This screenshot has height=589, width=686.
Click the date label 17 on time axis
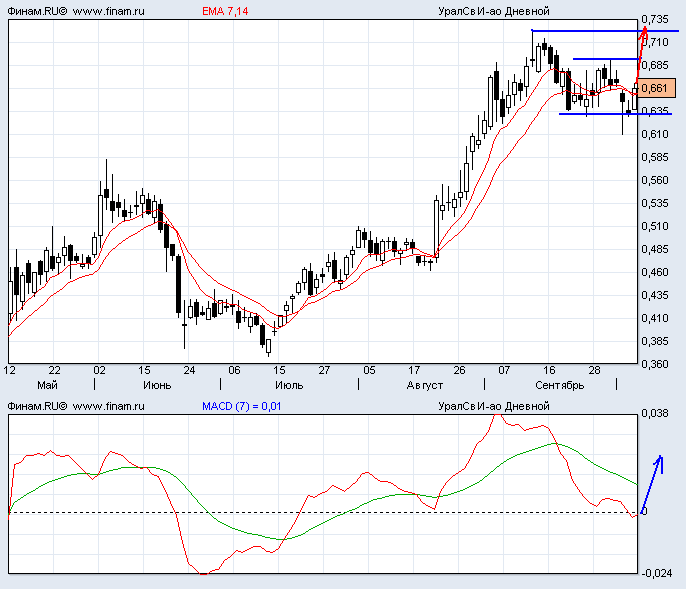pos(414,371)
